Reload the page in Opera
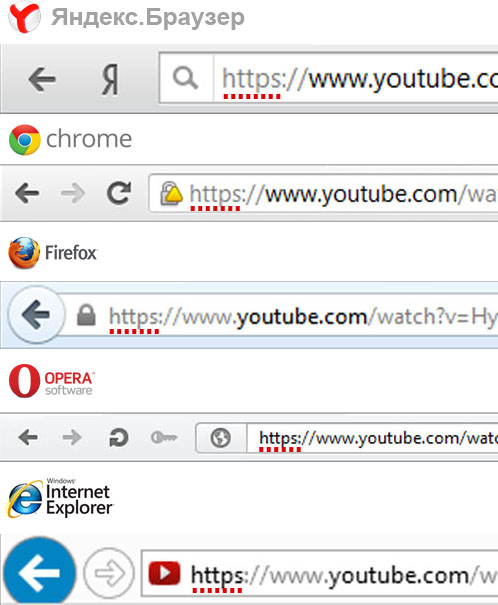Viewport: 498px width, 605px height. [118, 438]
